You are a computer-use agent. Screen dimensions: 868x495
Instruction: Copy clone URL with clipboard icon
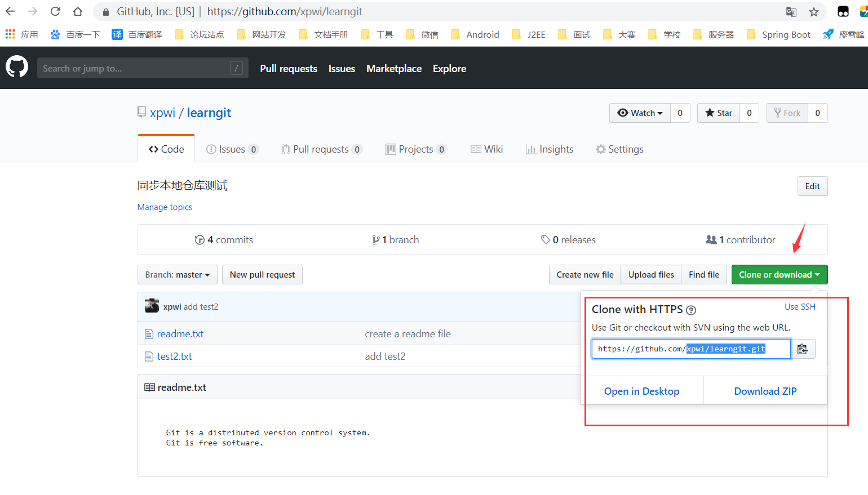(x=803, y=349)
